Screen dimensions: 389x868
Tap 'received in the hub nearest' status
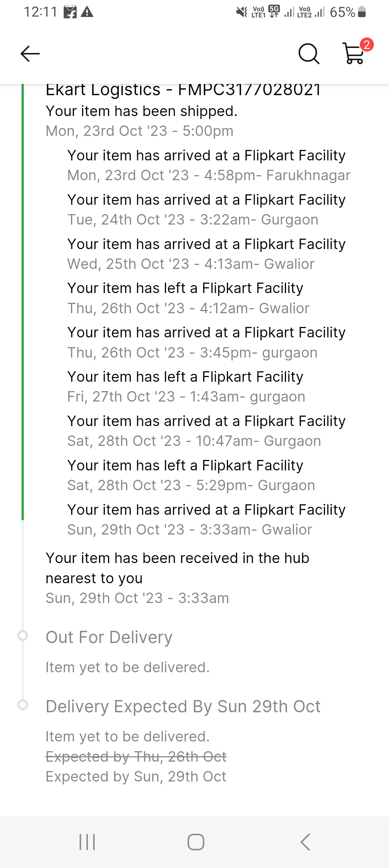[x=177, y=568]
